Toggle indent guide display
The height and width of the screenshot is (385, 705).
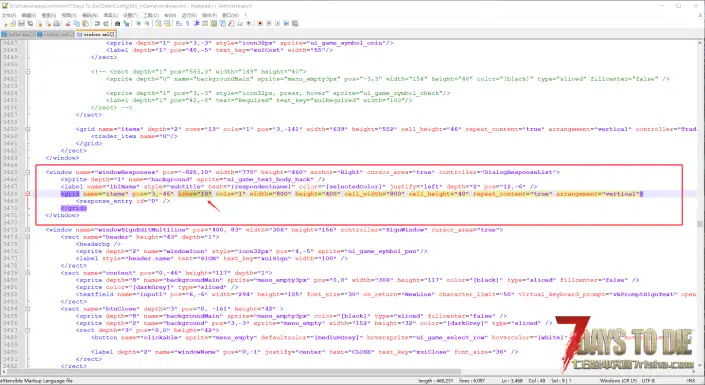click(x=196, y=23)
